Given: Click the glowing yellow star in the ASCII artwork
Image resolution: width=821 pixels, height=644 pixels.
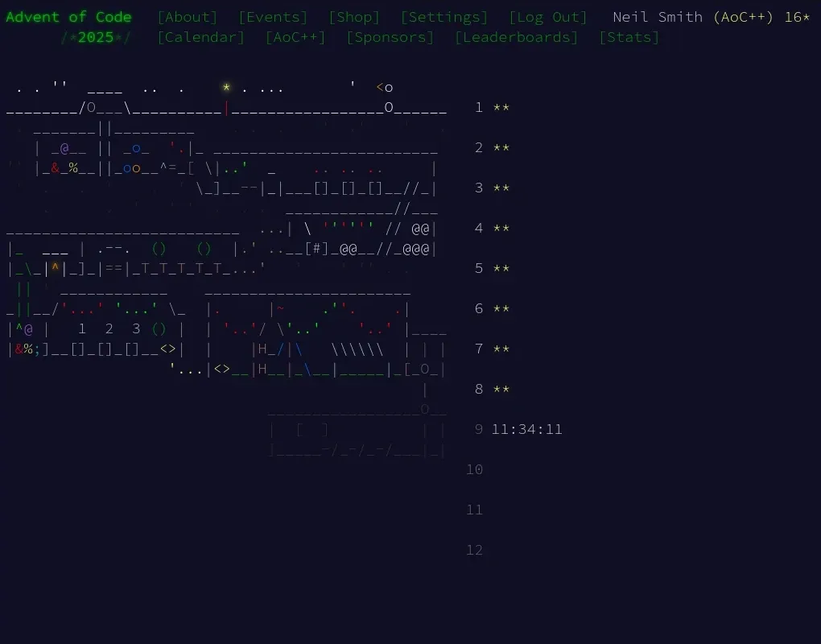Looking at the screenshot, I should point(226,87).
